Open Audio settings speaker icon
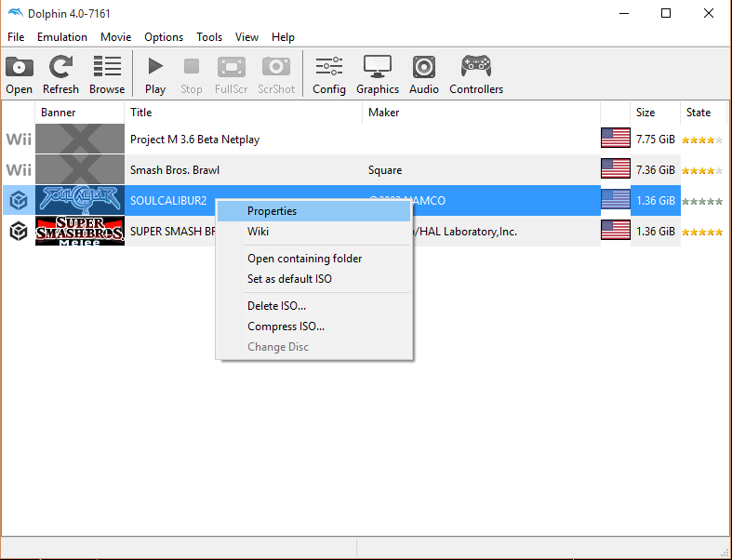 424,67
